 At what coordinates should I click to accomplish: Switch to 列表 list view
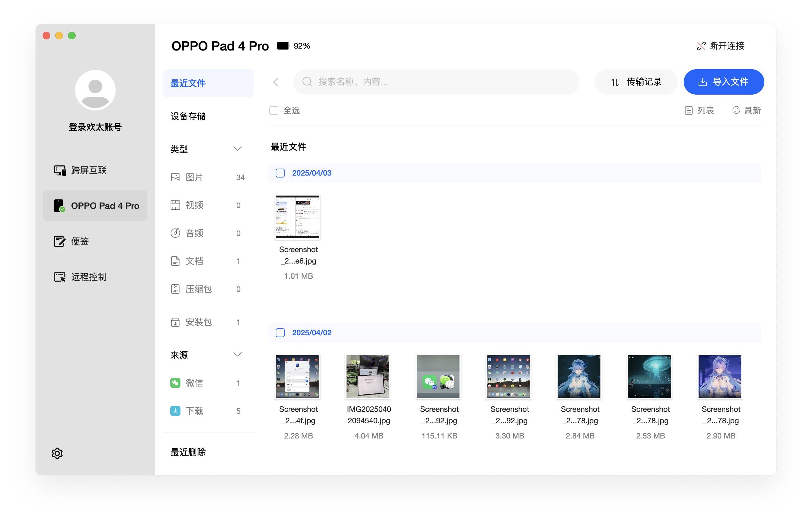point(699,110)
